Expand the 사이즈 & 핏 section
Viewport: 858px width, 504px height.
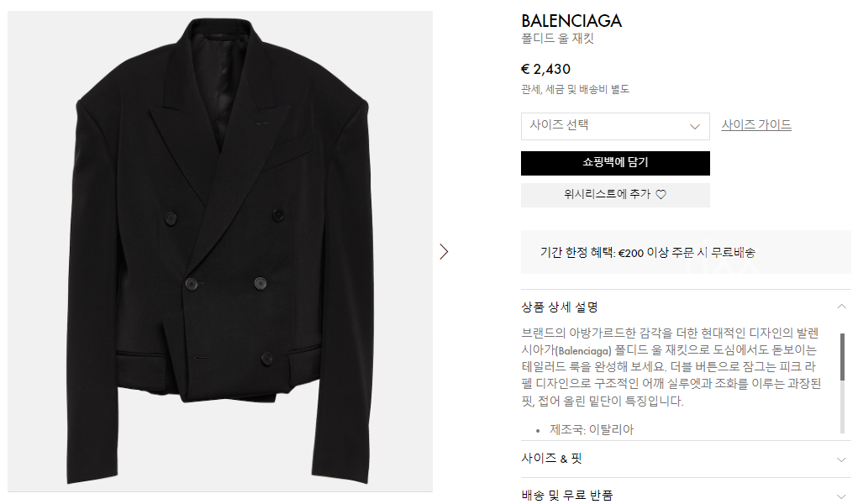point(552,459)
